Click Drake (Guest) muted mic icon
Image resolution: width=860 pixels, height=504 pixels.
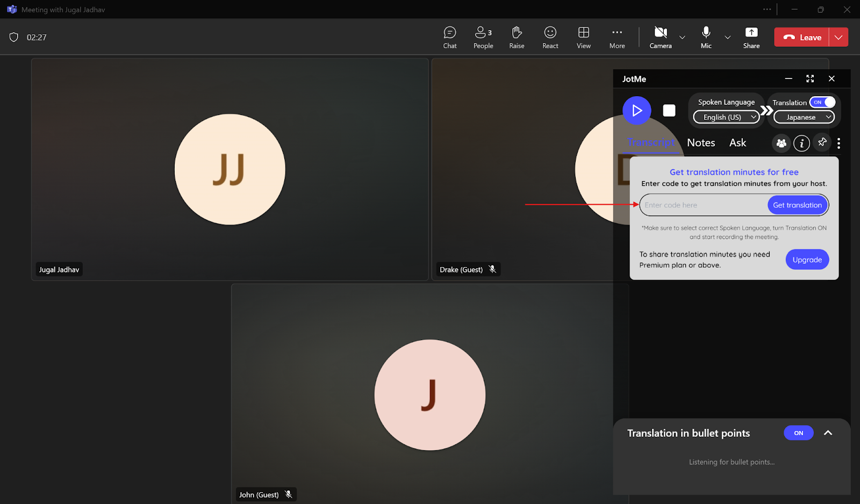coord(492,269)
